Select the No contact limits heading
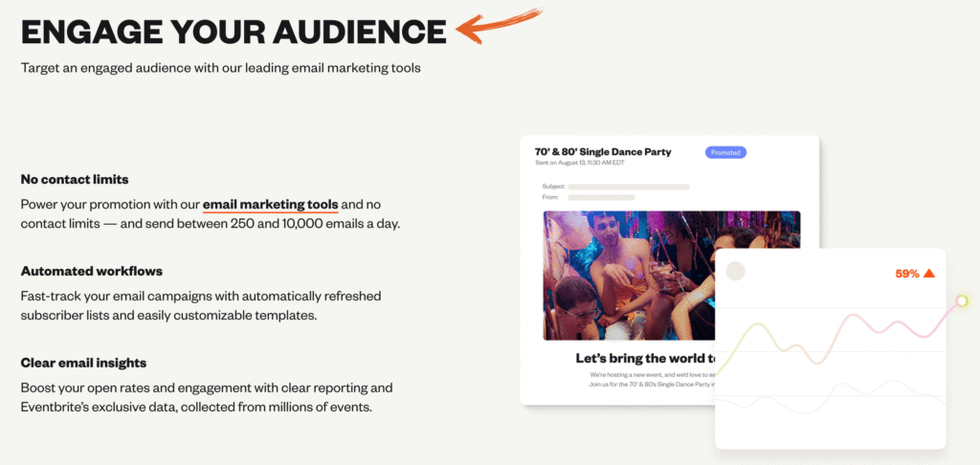The height and width of the screenshot is (465, 980). pos(75,179)
